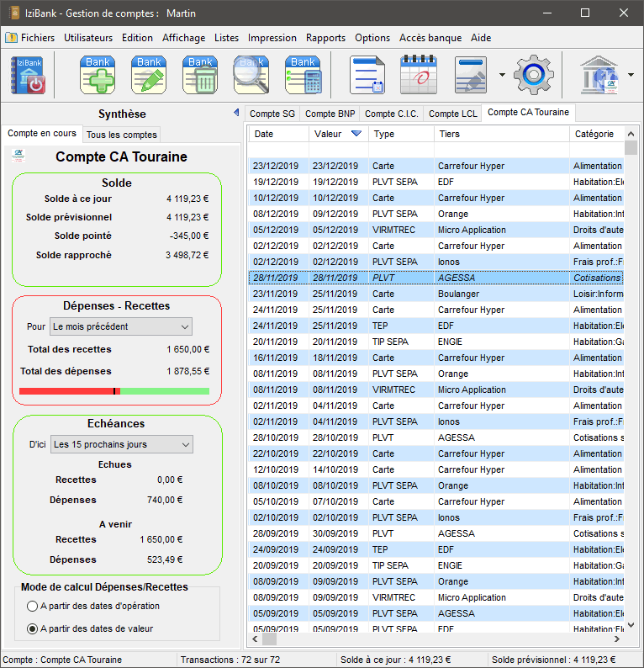Image resolution: width=644 pixels, height=668 pixels.
Task: Collapse the Synthèse panel with arrow
Action: (x=236, y=113)
